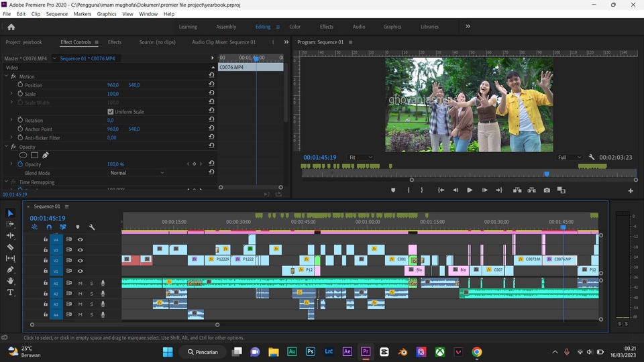Select the Slip tool
The width and height of the screenshot is (644, 362).
click(x=10, y=258)
